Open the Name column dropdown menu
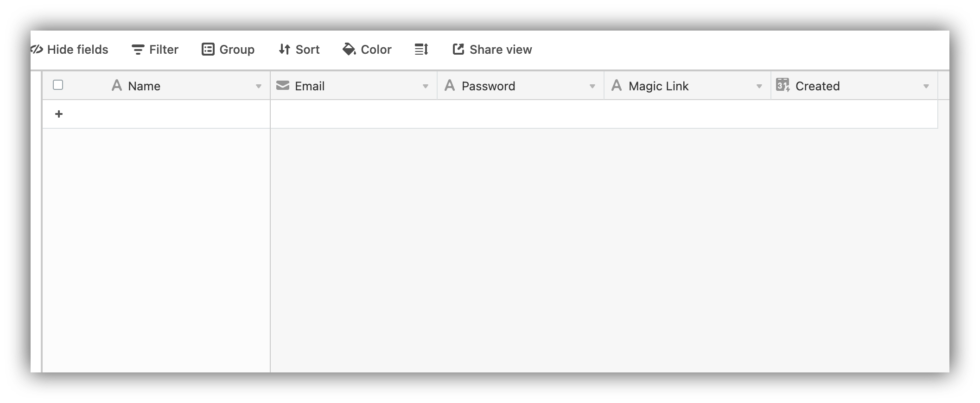The image size is (980, 403). click(x=259, y=86)
